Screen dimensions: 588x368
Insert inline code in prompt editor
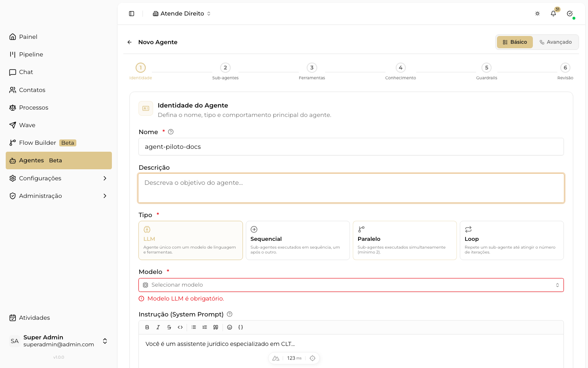coord(180,327)
